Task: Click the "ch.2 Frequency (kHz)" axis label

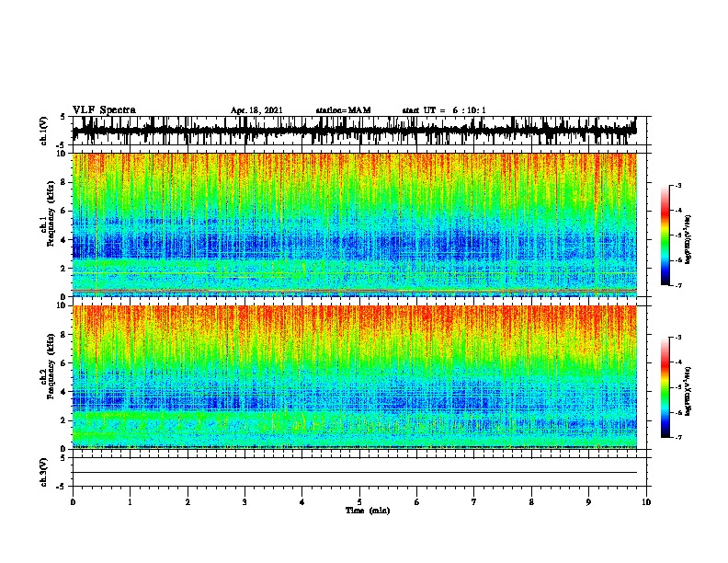Action: tap(47, 366)
